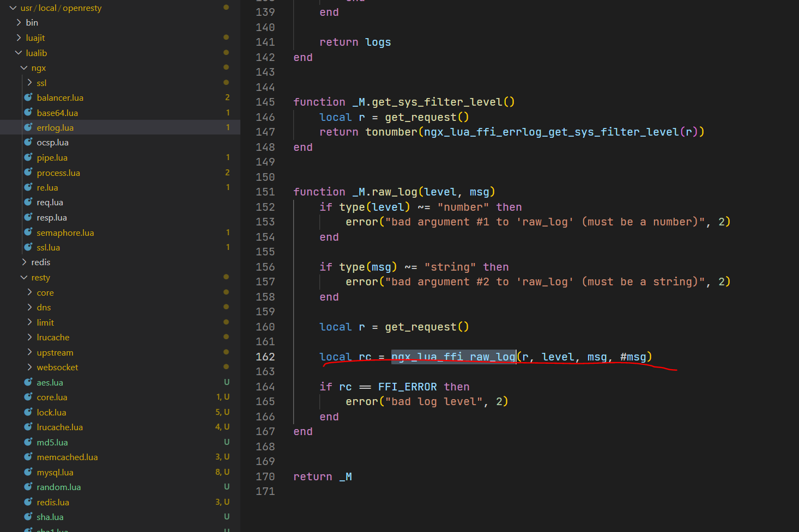
Task: Click the ocsp.lua file icon
Action: point(28,142)
